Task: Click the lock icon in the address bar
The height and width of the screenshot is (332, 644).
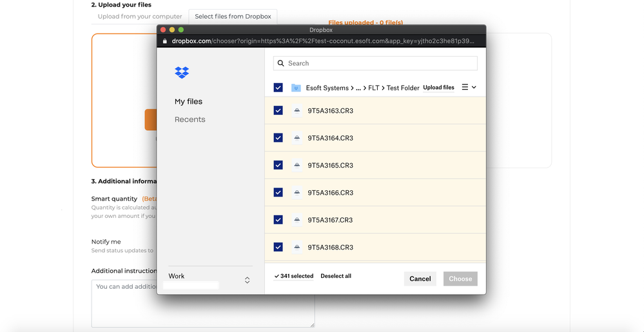Action: point(165,41)
